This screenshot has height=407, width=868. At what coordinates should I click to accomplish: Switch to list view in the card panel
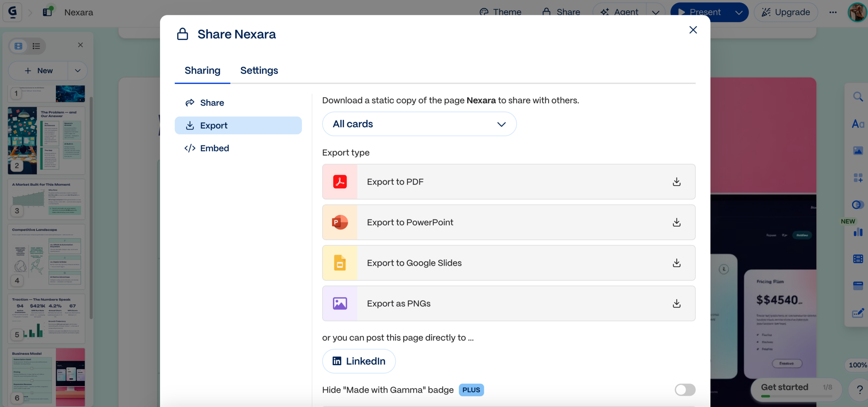point(36,46)
